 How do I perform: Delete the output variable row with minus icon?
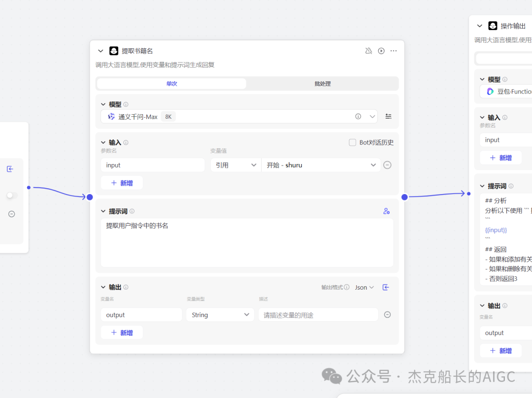387,315
